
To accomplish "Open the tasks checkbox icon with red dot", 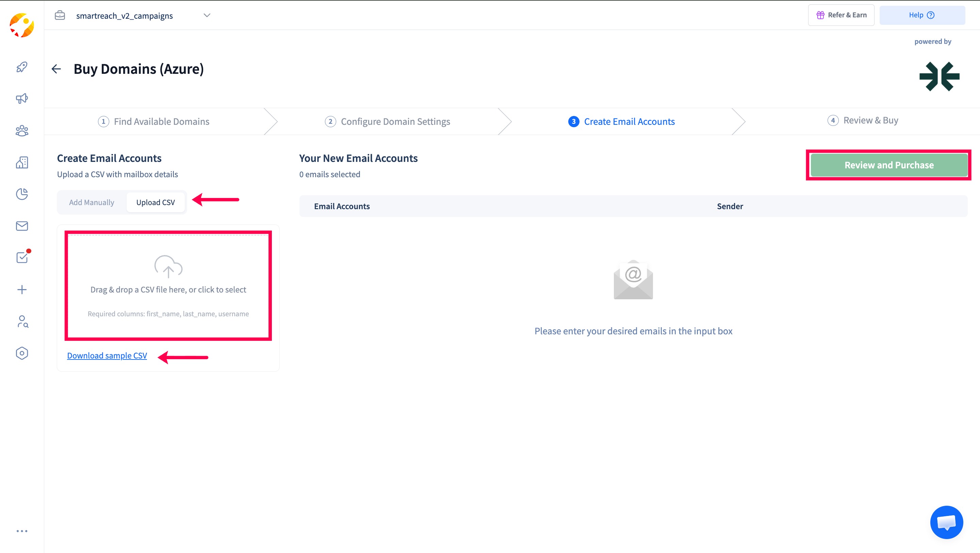I will pyautogui.click(x=22, y=257).
